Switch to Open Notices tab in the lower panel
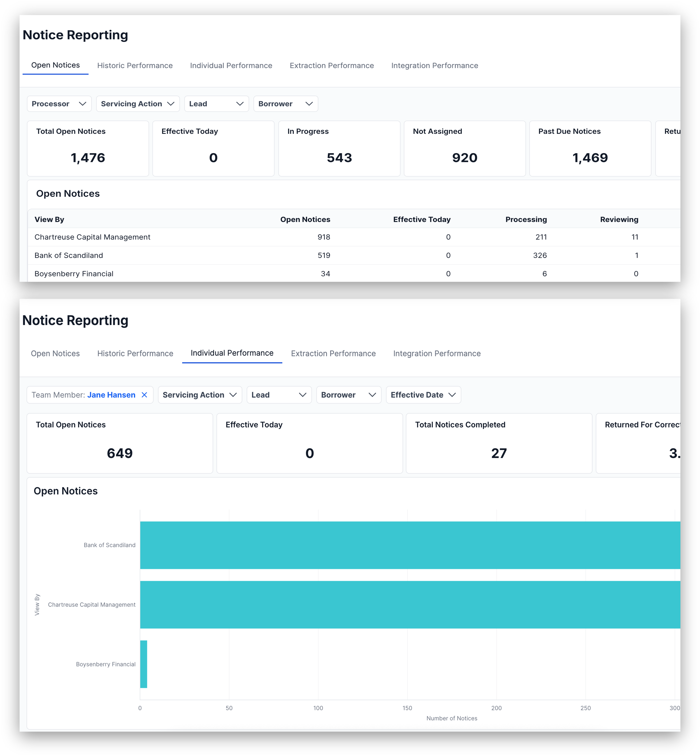This screenshot has height=756, width=700. 55,353
